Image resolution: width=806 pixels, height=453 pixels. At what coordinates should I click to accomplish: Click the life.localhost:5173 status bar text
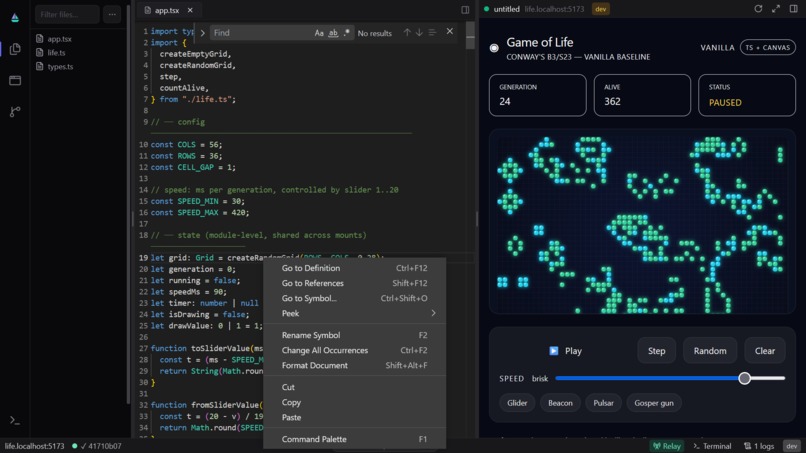click(x=34, y=446)
